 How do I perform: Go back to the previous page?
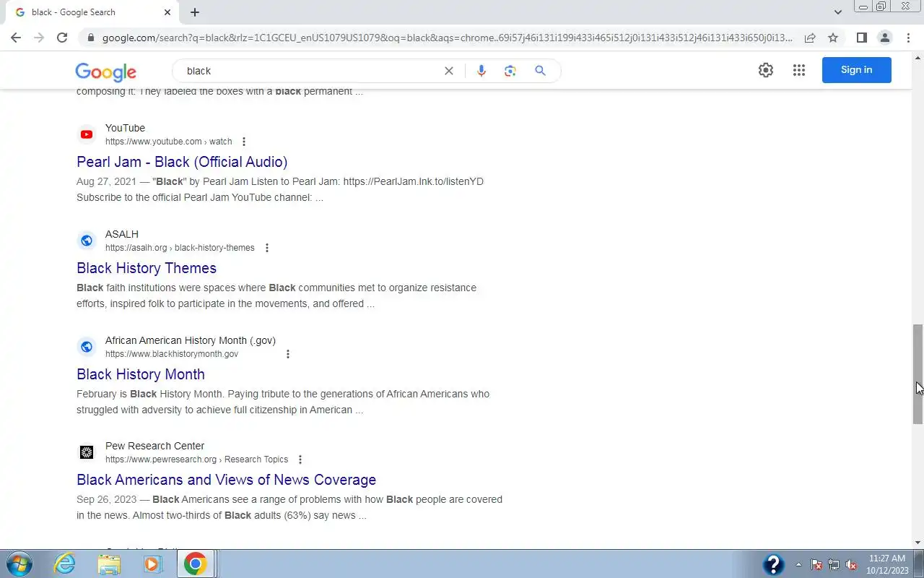pos(16,38)
